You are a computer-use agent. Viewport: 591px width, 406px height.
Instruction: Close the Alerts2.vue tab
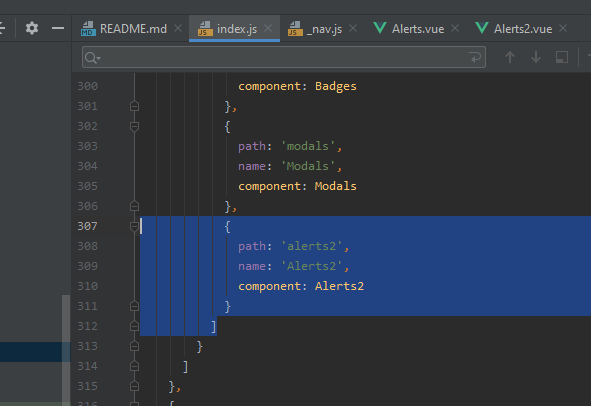[x=563, y=28]
